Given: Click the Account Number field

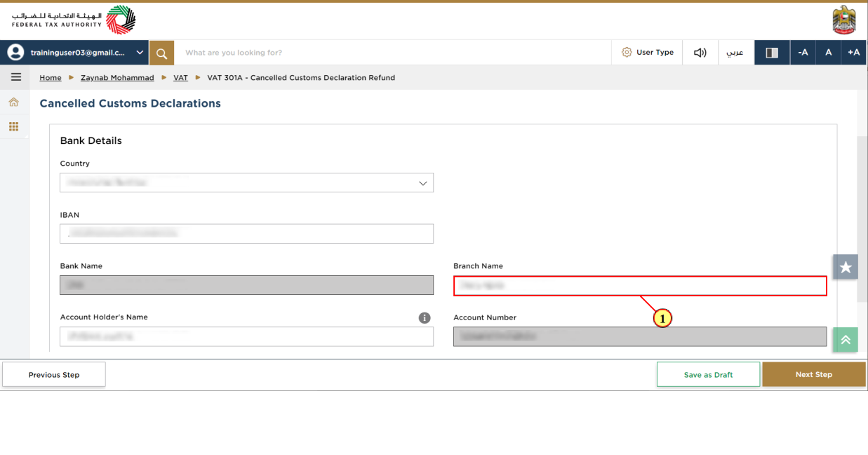Looking at the screenshot, I should pyautogui.click(x=640, y=336).
